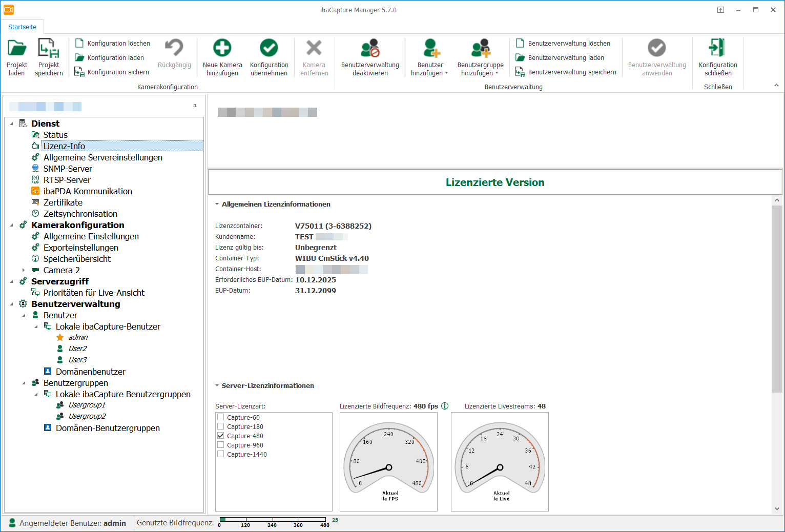Click the Benutzerverwaltung anwenden icon
This screenshot has width=785, height=532.
(x=657, y=48)
